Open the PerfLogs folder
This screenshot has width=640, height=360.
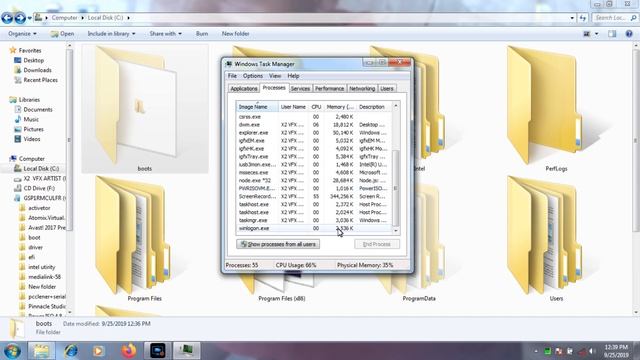click(x=545, y=104)
